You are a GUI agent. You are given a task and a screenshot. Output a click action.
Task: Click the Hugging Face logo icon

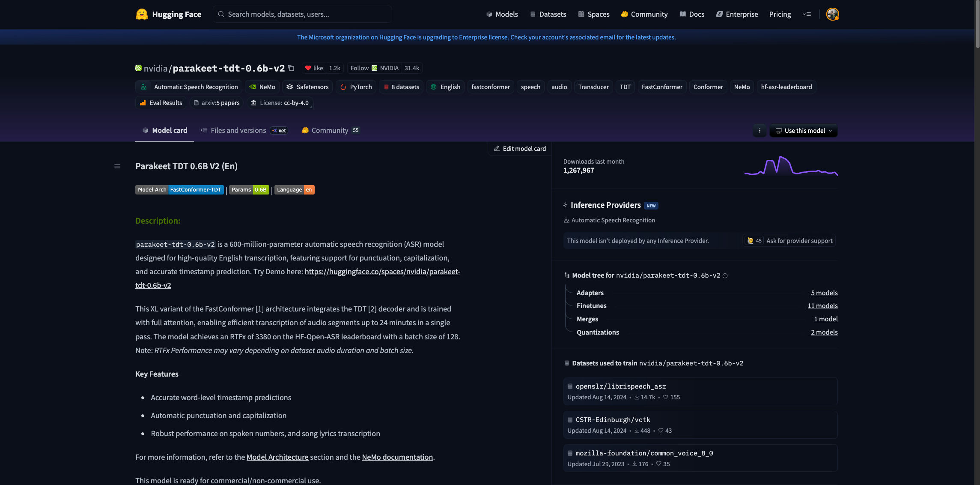[x=142, y=14]
